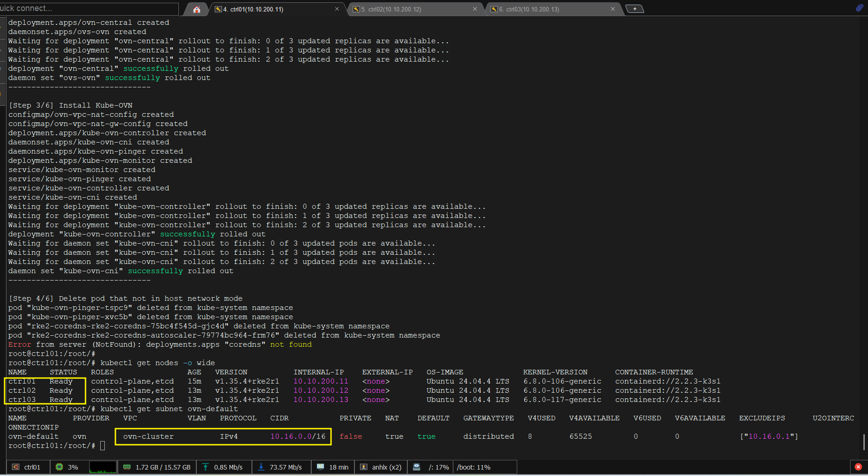The height and width of the screenshot is (476, 868).
Task: Click the 0.85 Mb/s upload value
Action: coord(228,467)
